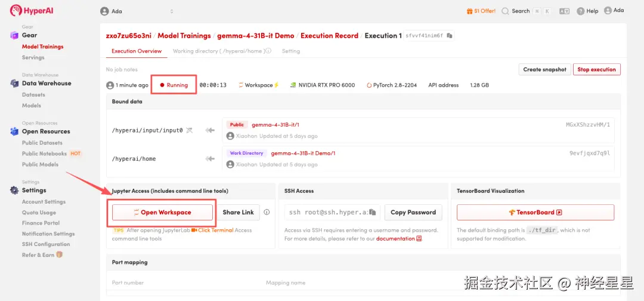Click the Create snapshot button
This screenshot has width=644, height=301.
click(x=544, y=69)
